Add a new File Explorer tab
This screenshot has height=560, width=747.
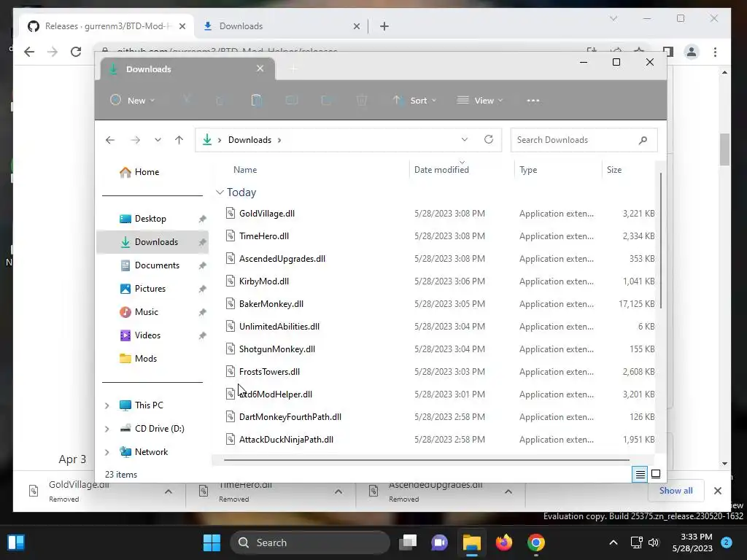coord(293,69)
